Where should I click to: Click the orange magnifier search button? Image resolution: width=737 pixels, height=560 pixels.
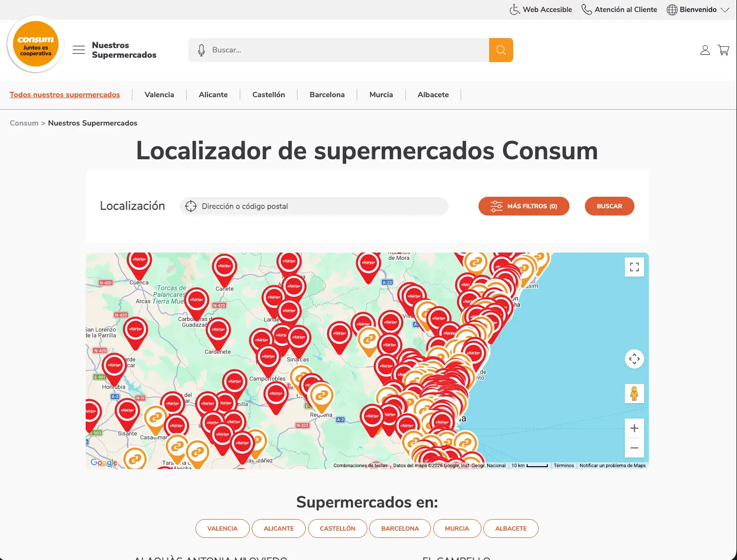pos(501,50)
